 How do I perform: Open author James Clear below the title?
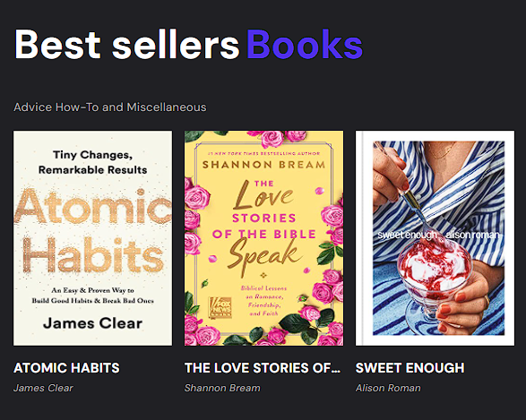43,388
